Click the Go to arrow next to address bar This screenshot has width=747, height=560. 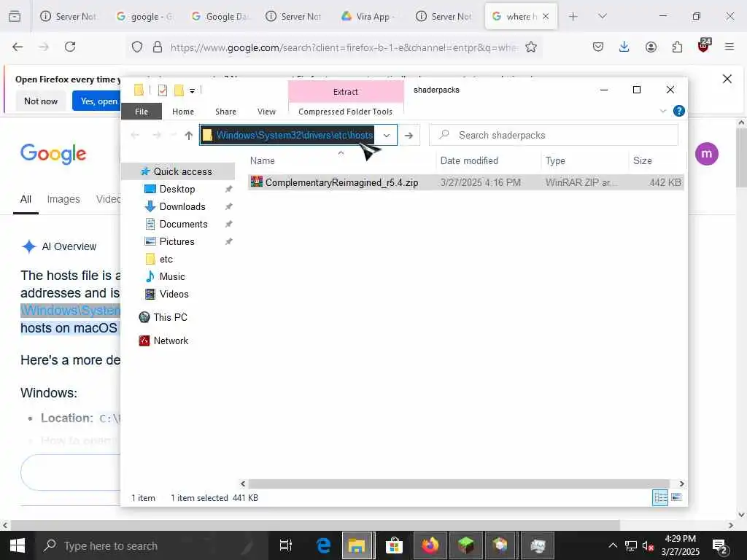pyautogui.click(x=409, y=135)
